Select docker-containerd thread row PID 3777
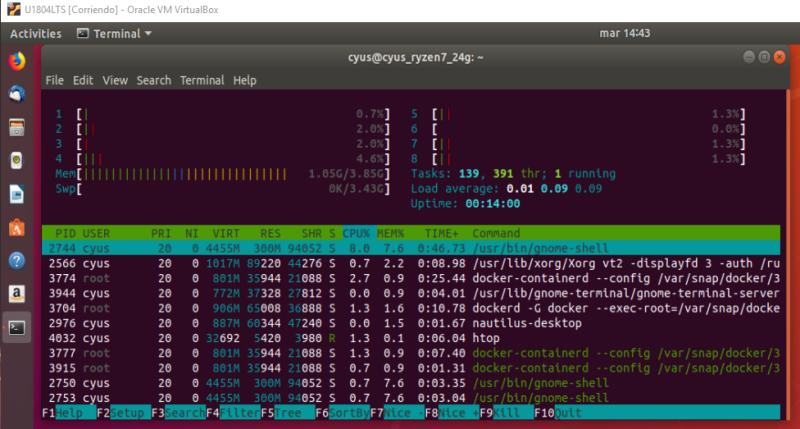This screenshot has height=429, width=800. [x=411, y=353]
